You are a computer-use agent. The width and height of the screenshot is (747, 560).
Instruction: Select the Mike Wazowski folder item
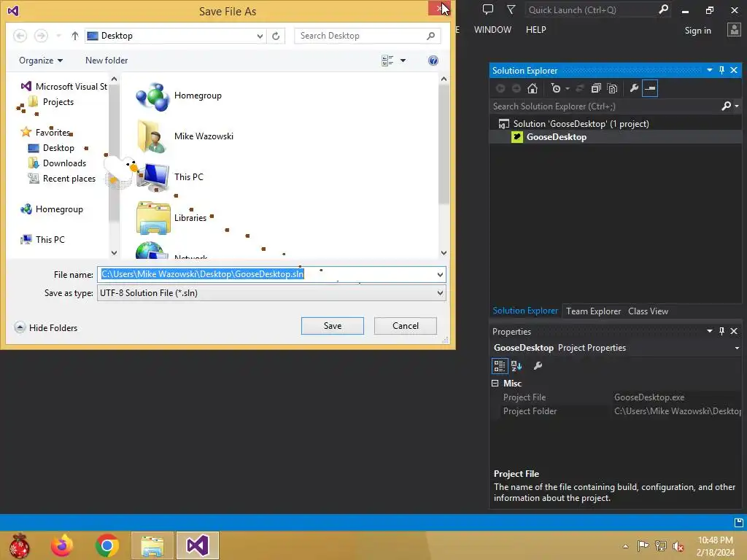pos(204,136)
